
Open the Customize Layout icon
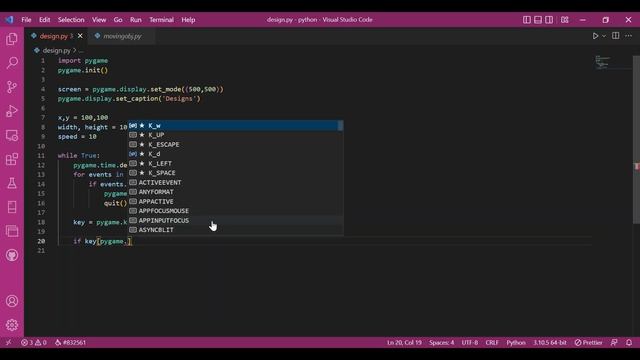564,20
